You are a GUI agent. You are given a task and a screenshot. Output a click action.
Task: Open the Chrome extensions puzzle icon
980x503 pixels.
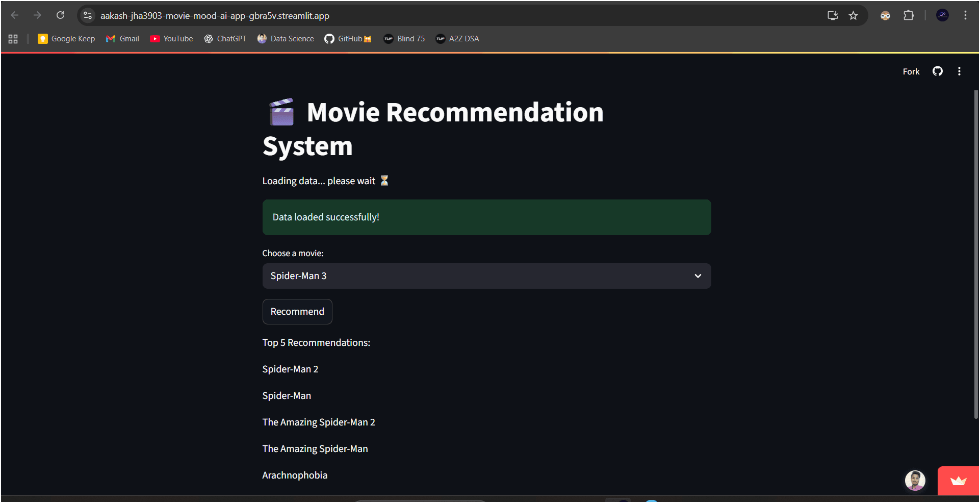click(x=909, y=15)
